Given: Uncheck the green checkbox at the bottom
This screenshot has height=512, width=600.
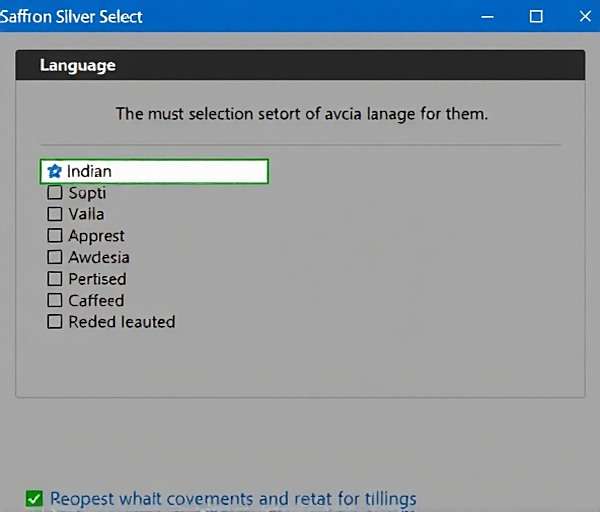Looking at the screenshot, I should [x=35, y=498].
